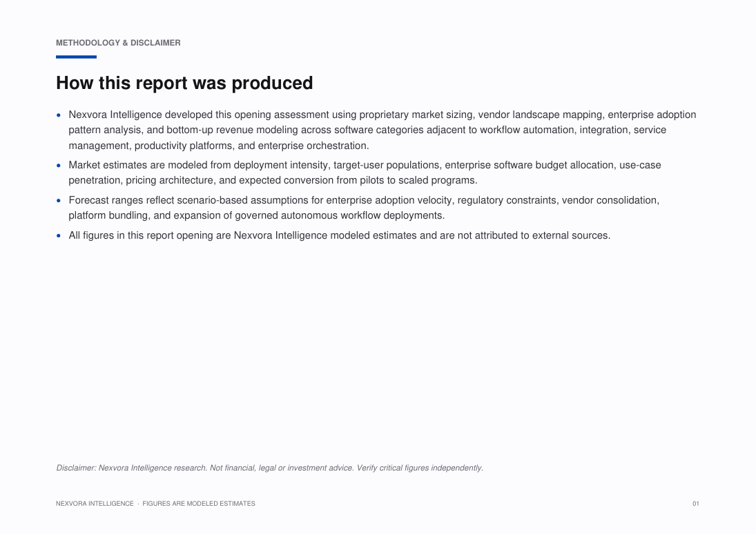756x534 pixels.
Task: Click the bullet dot before 'All figures in this report'
Action: [59, 236]
